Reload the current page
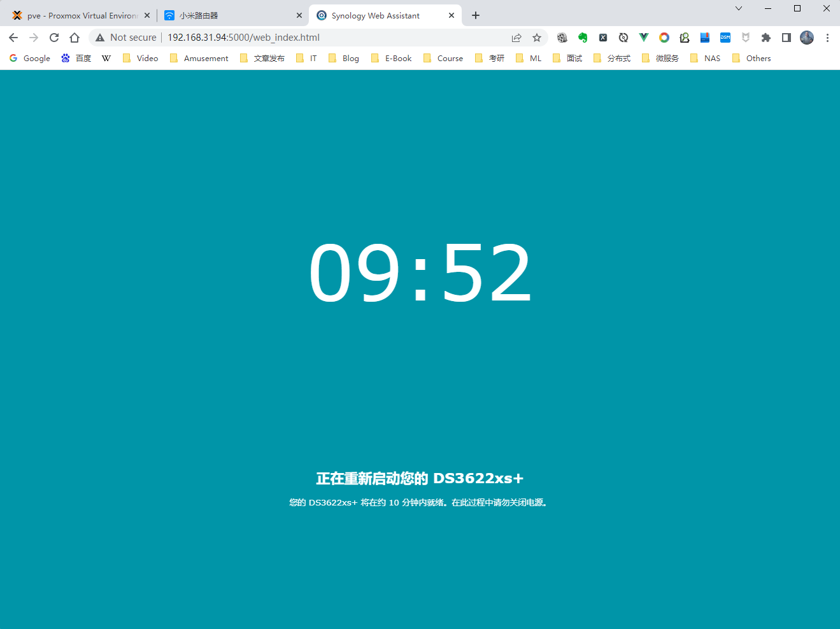Screen dimensions: 840x629 point(54,38)
